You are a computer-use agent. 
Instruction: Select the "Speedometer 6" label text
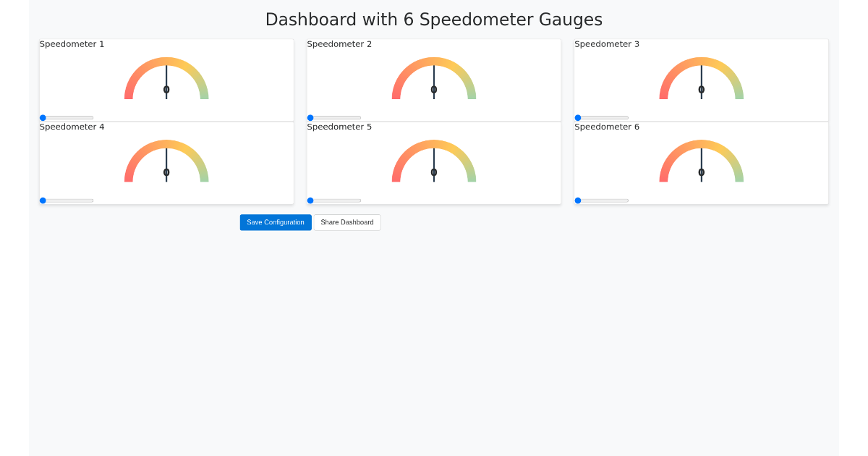tap(607, 127)
